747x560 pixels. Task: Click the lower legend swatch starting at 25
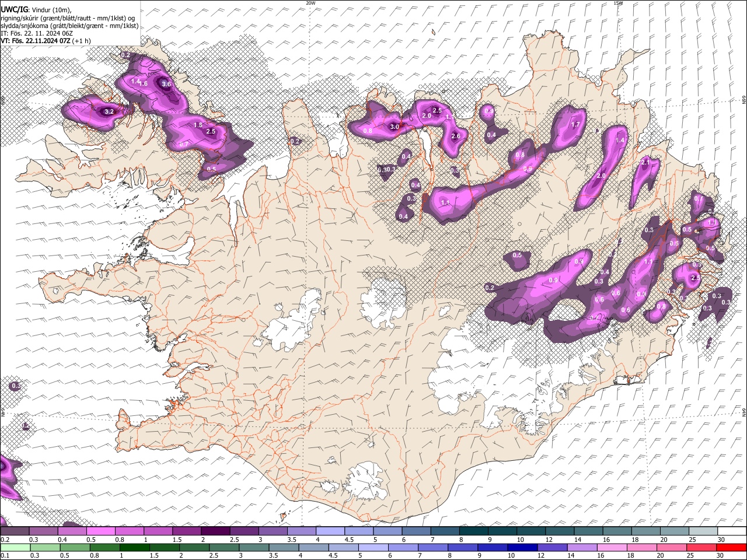(x=701, y=547)
